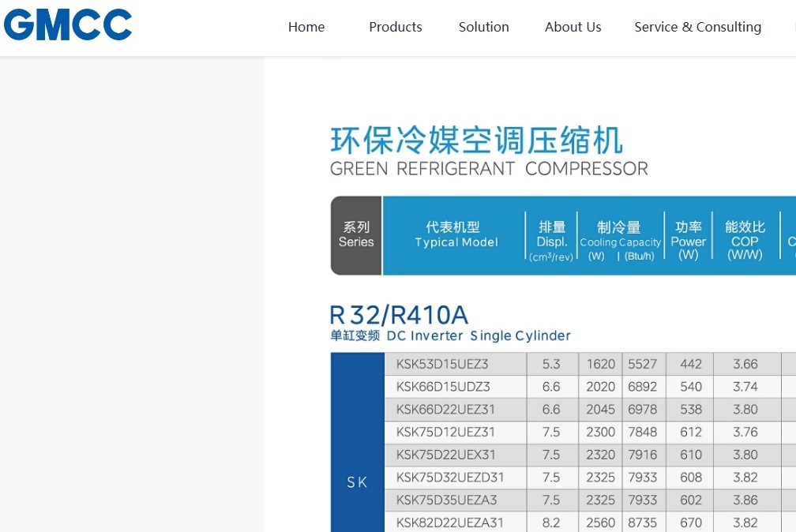
Task: Click the 7916 Btu/h value
Action: 643,455
